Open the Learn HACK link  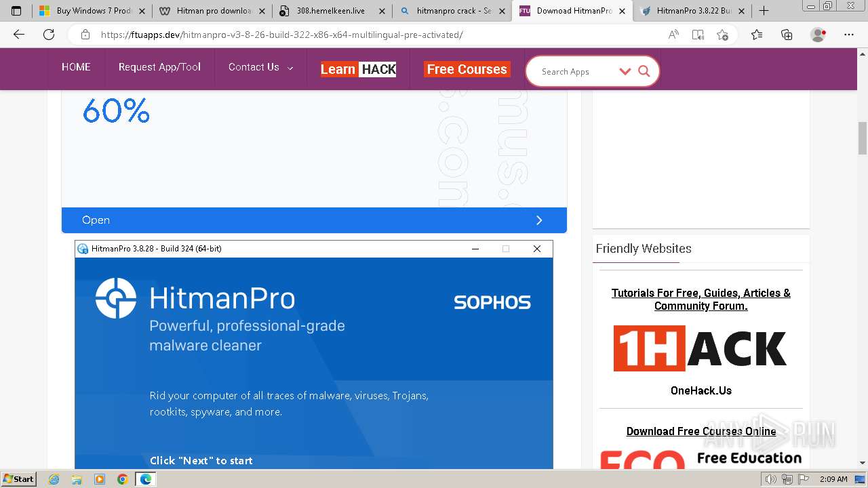click(x=358, y=69)
